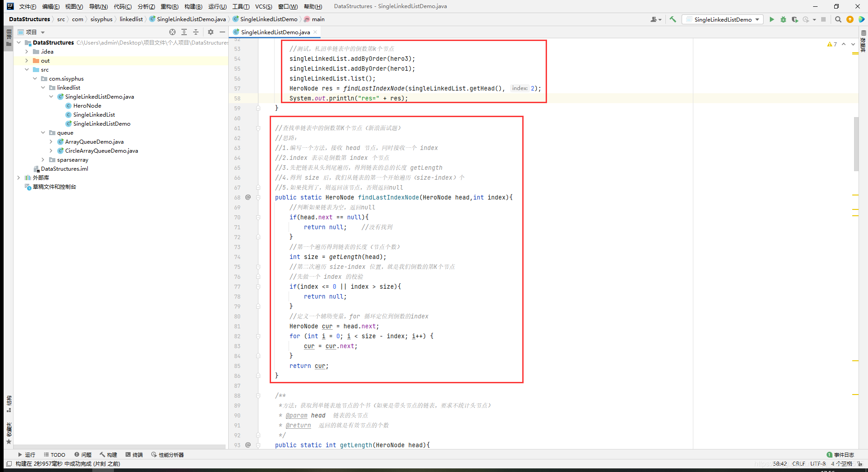Open the SingleLinkedListDemo run configuration dropdown

(x=722, y=19)
